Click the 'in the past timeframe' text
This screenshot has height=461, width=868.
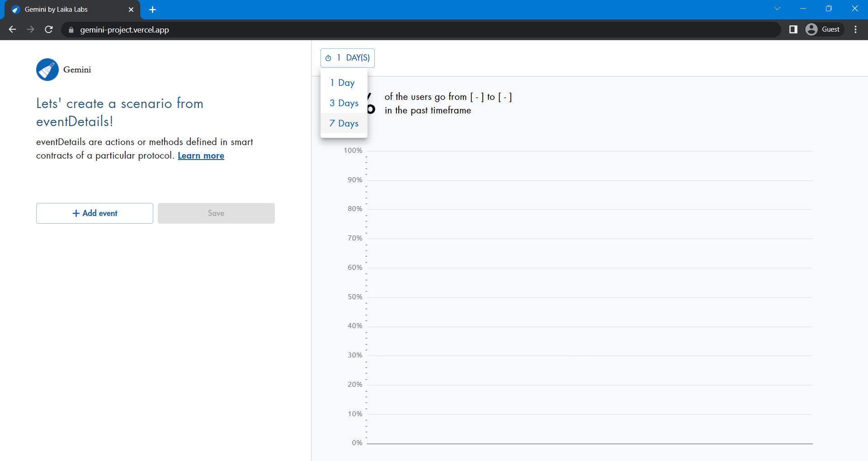click(x=428, y=110)
